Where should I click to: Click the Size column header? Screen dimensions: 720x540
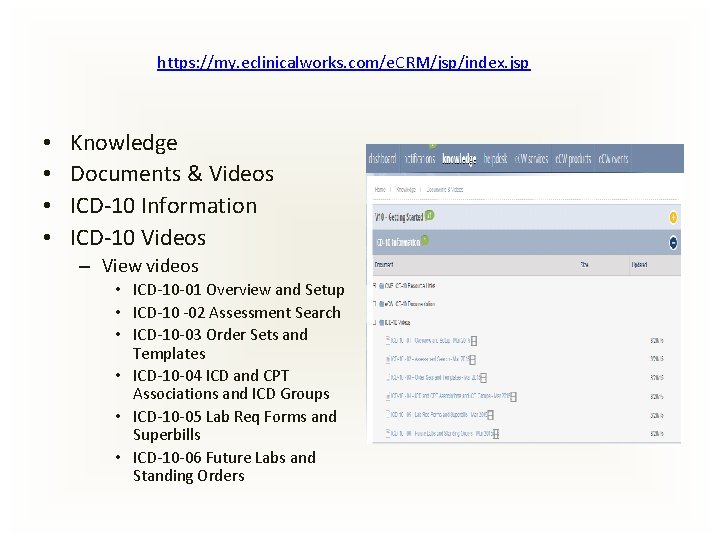coord(585,264)
